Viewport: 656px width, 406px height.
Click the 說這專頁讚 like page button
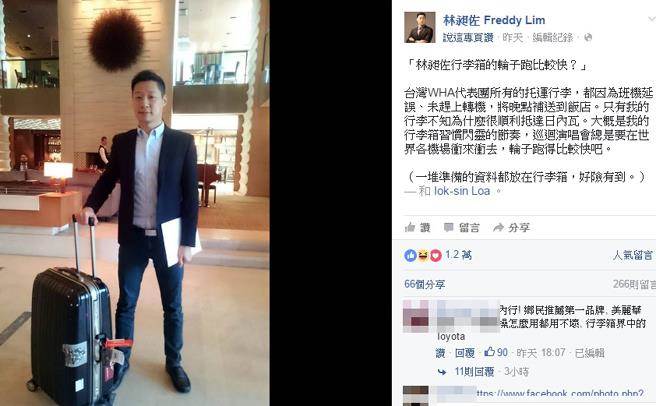click(468, 38)
